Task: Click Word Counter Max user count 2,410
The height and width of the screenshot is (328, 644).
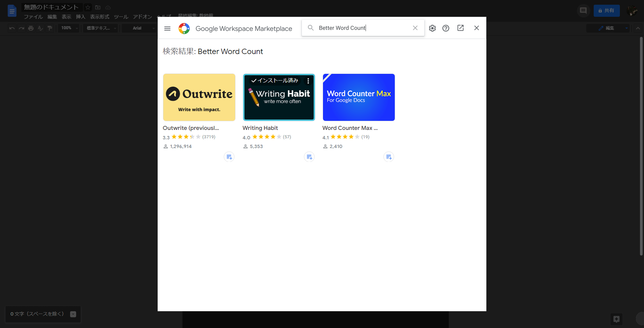Action: 332,146
